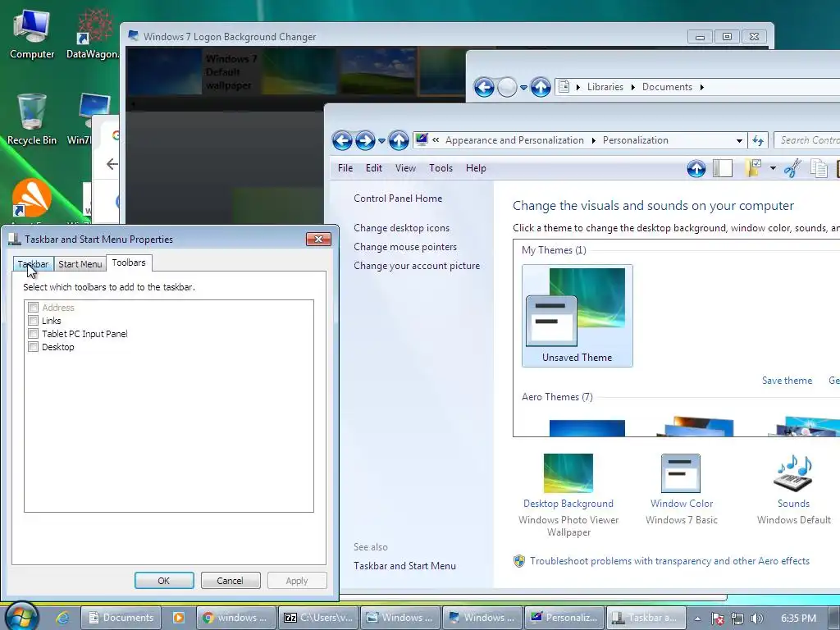The image size is (840, 630).
Task: Open Troubleshoot transparency and Aero effects link
Action: click(x=669, y=561)
